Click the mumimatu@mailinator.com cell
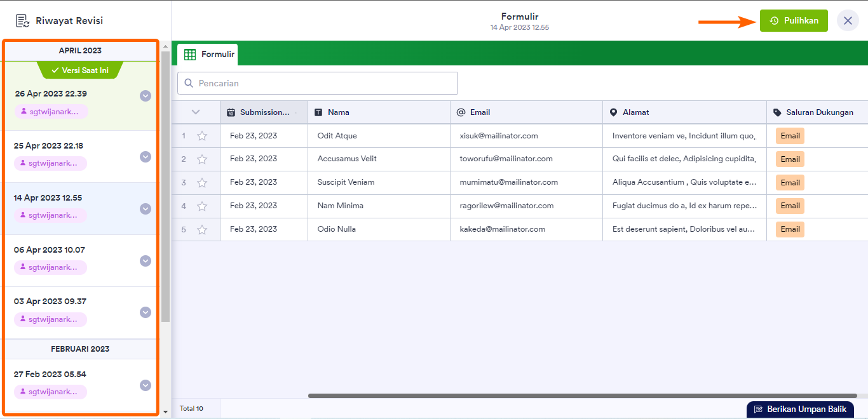The width and height of the screenshot is (868, 419). pyautogui.click(x=526, y=183)
